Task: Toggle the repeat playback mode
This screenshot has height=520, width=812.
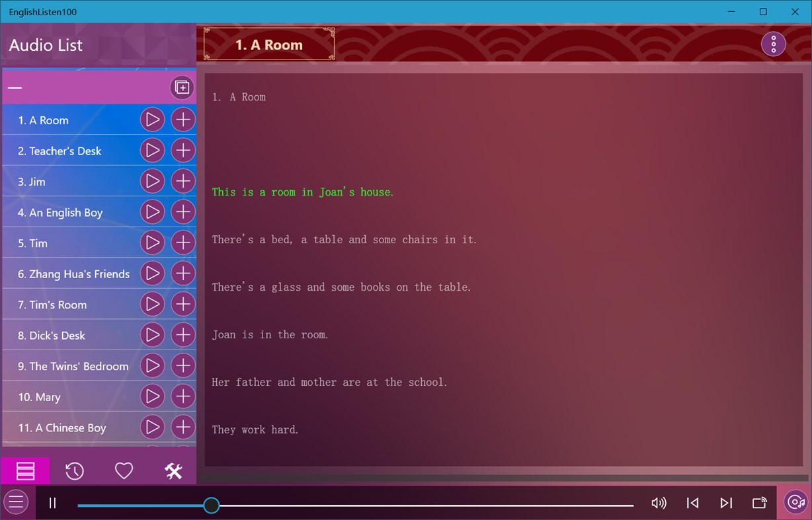Action: pyautogui.click(x=759, y=502)
